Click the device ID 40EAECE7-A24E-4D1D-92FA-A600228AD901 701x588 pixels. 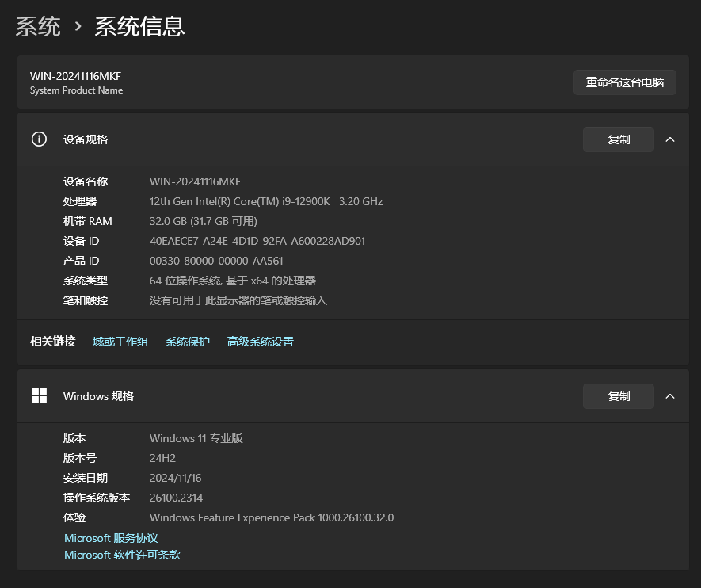257,241
